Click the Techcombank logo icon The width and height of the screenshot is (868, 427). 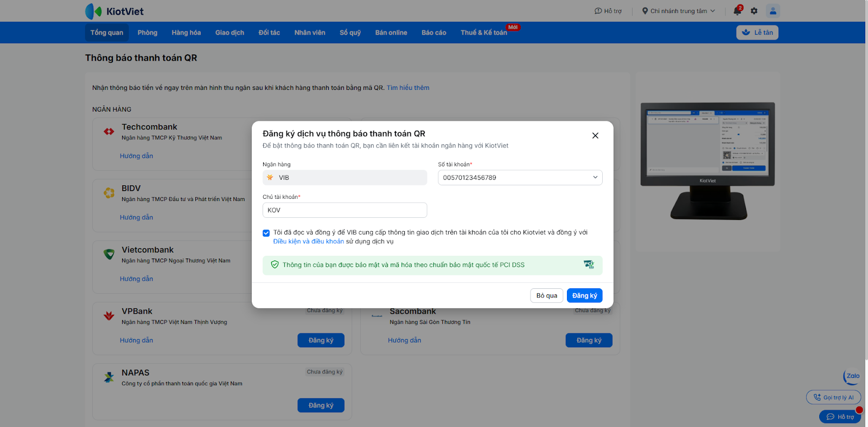(109, 131)
